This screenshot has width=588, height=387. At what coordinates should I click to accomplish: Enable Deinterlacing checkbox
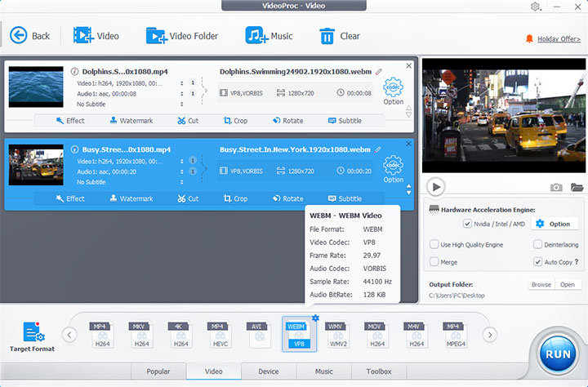(x=537, y=244)
